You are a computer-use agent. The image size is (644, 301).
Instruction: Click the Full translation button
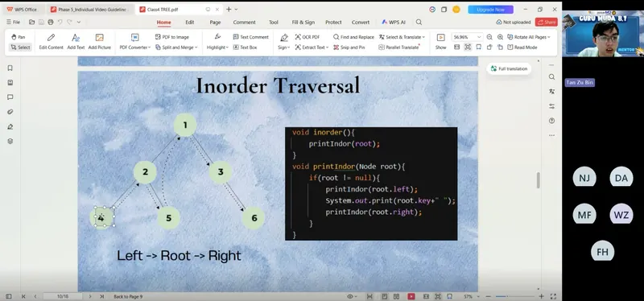point(509,68)
